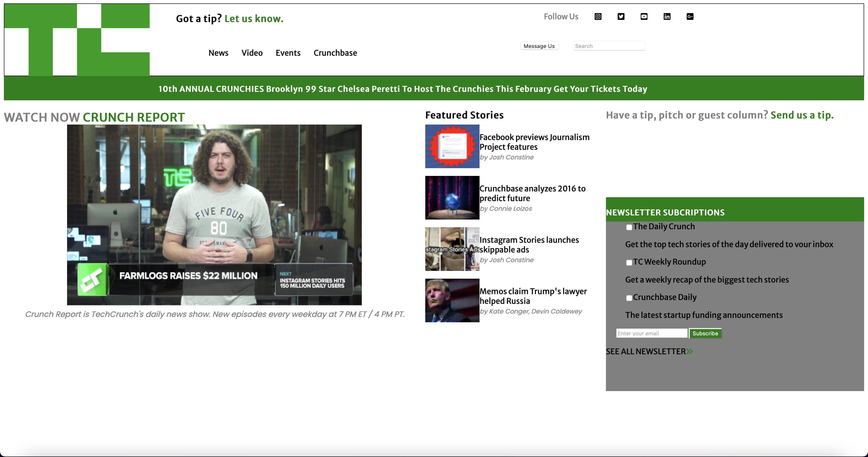
Task: Check The Daily Crunch newsletter box
Action: pyautogui.click(x=629, y=227)
